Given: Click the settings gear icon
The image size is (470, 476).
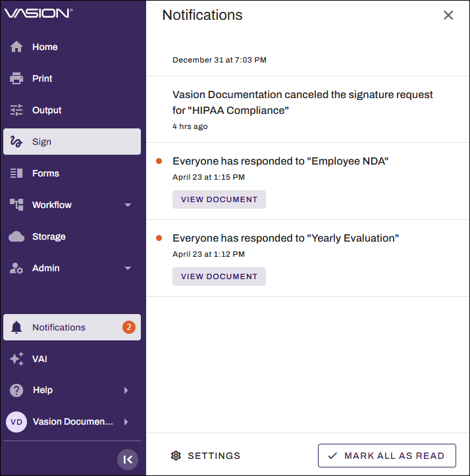Looking at the screenshot, I should [176, 456].
